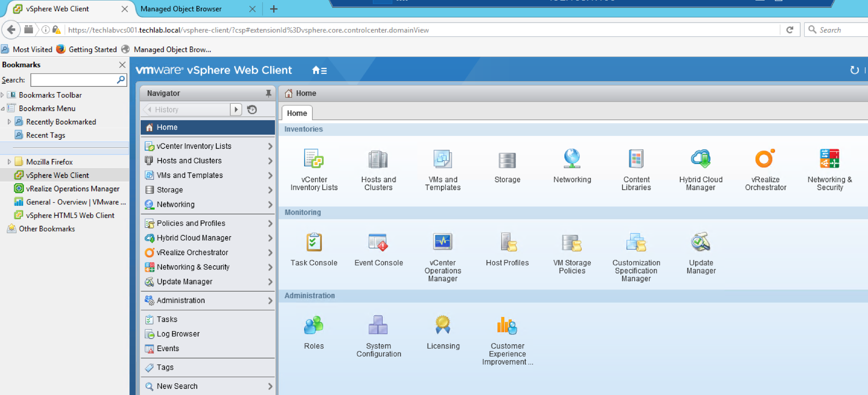Click the vSphere home menu icon
The width and height of the screenshot is (868, 395).
(x=319, y=70)
